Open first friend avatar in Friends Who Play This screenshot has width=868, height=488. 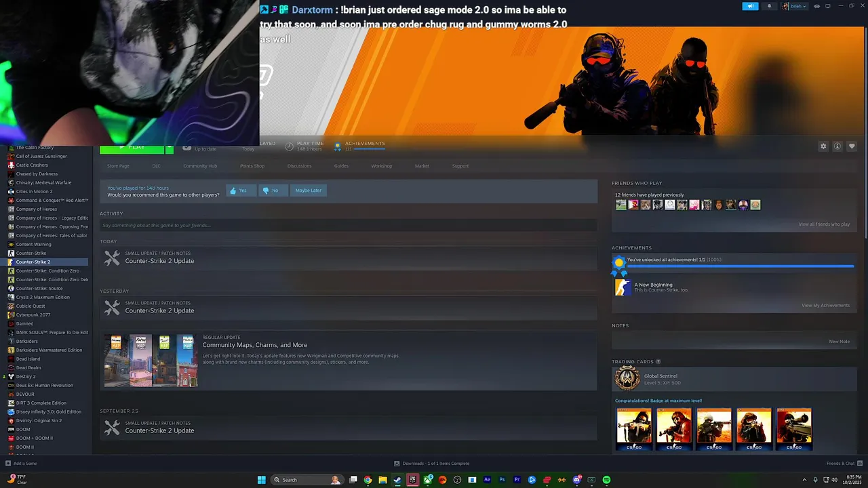621,205
